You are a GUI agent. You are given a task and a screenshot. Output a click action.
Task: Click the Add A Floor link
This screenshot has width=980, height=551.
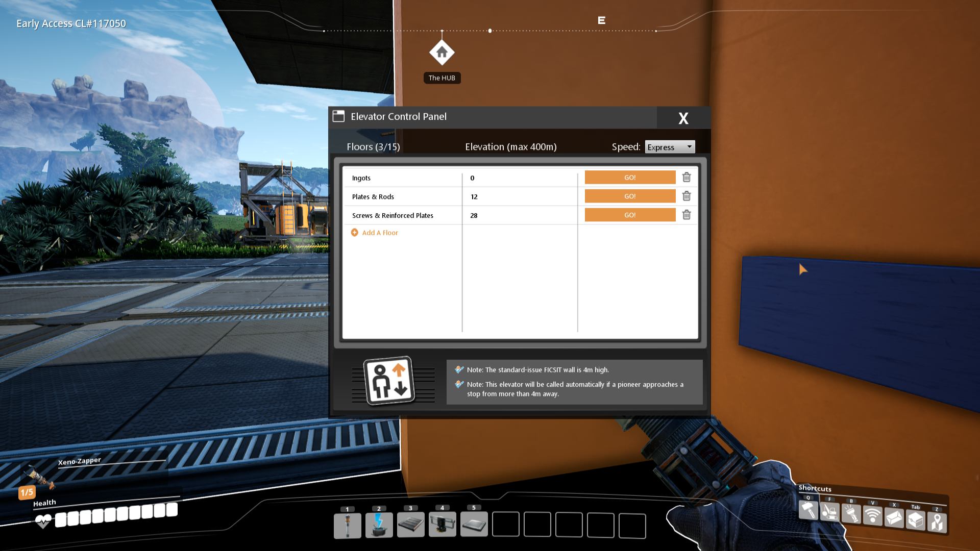380,233
